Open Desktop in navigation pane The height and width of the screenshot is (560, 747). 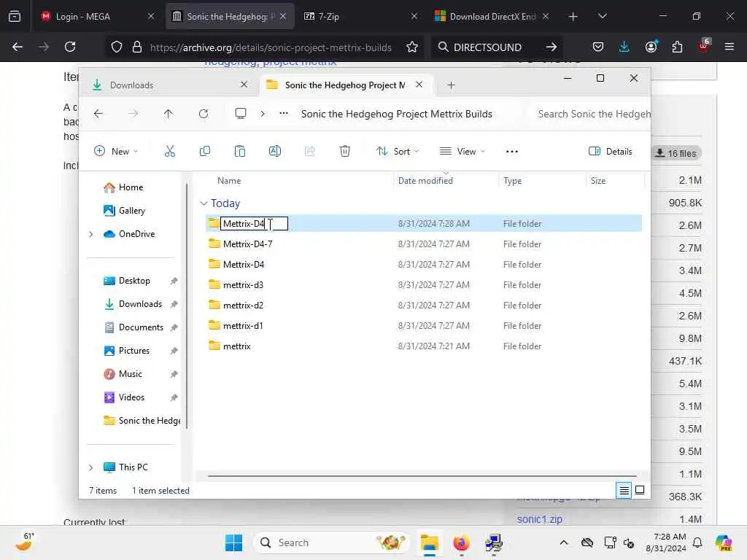pyautogui.click(x=127, y=281)
